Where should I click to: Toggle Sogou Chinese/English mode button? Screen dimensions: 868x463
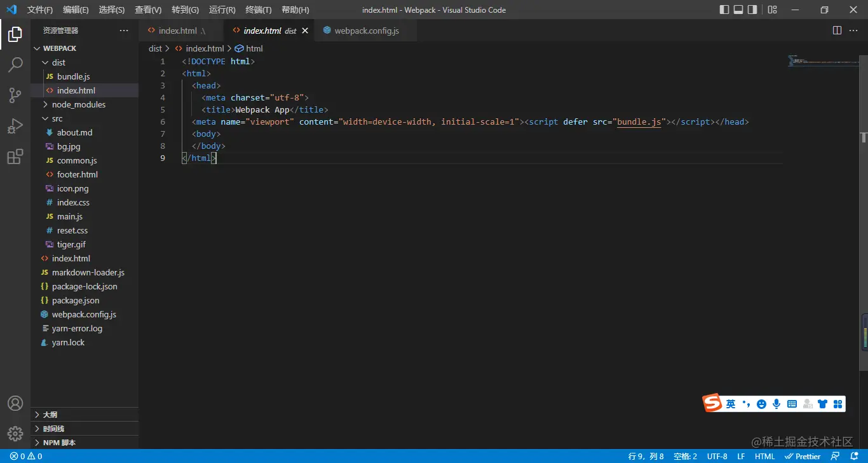[x=731, y=404]
